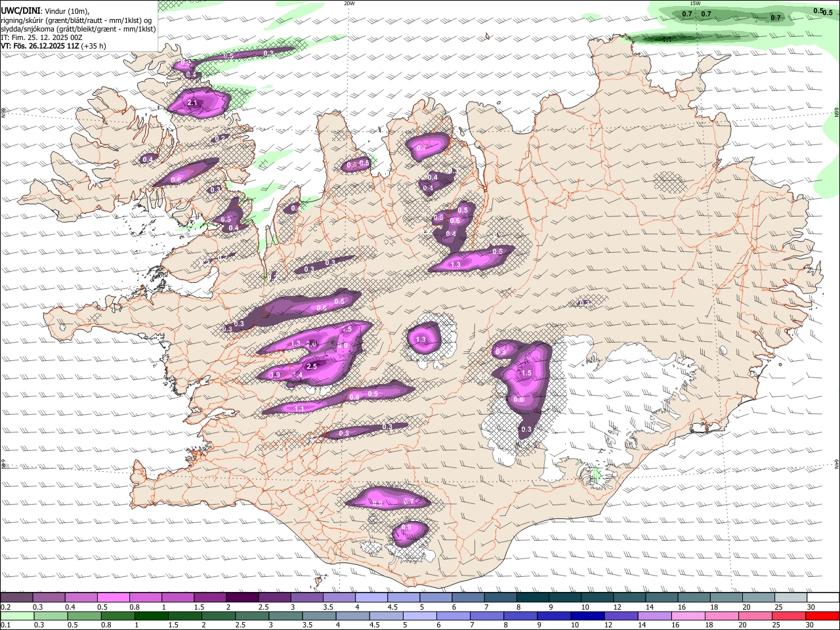Select the line 'IT: Fim. 25. 12. 2025 00Z'
This screenshot has height=630, width=840.
point(41,37)
